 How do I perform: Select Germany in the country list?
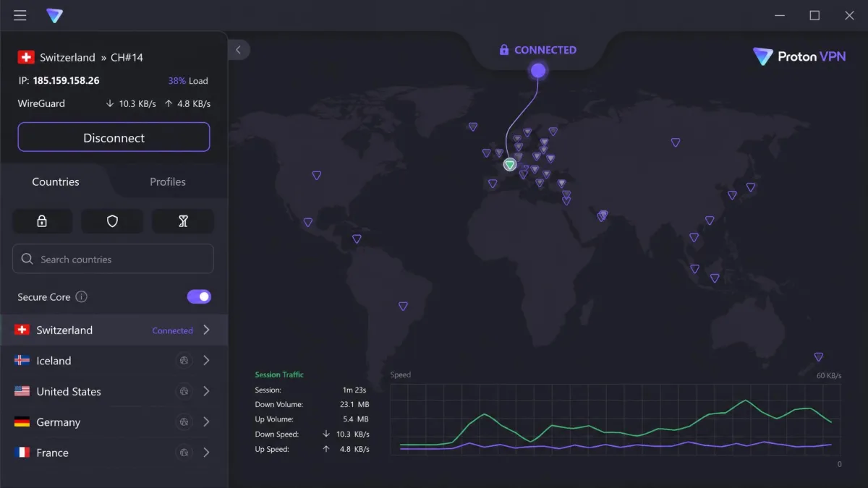pos(114,422)
